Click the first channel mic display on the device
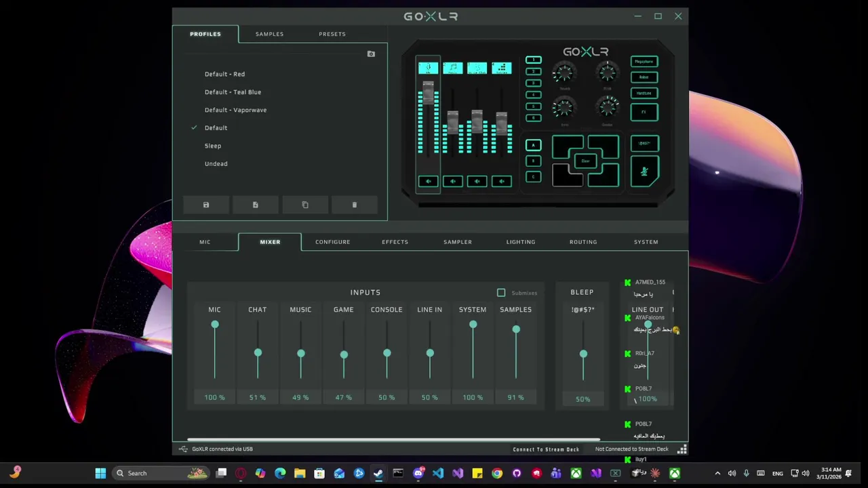 point(428,68)
